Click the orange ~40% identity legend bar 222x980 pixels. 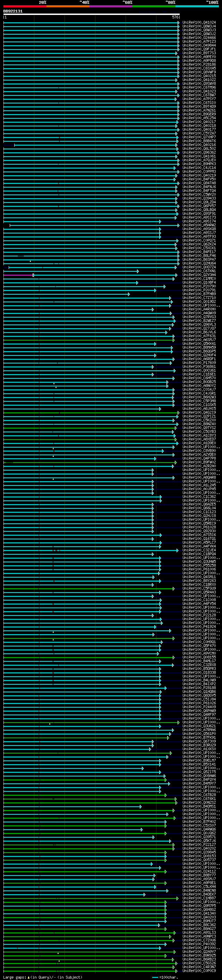point(68,6)
